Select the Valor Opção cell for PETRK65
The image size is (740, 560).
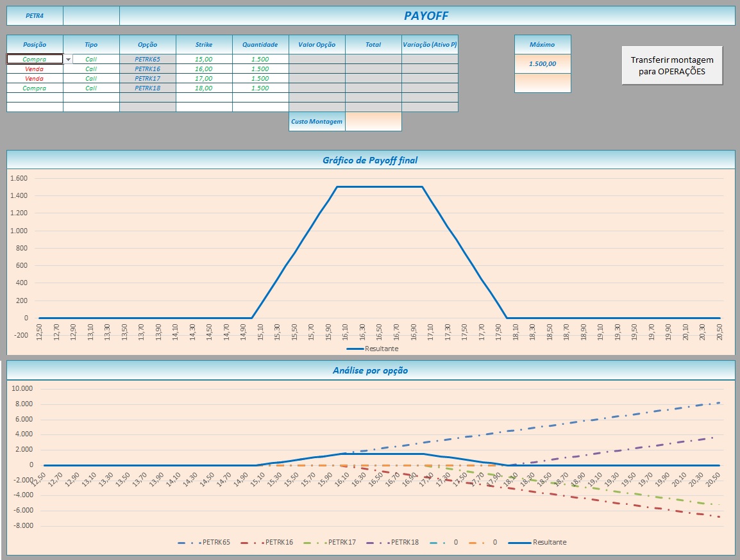tap(317, 59)
